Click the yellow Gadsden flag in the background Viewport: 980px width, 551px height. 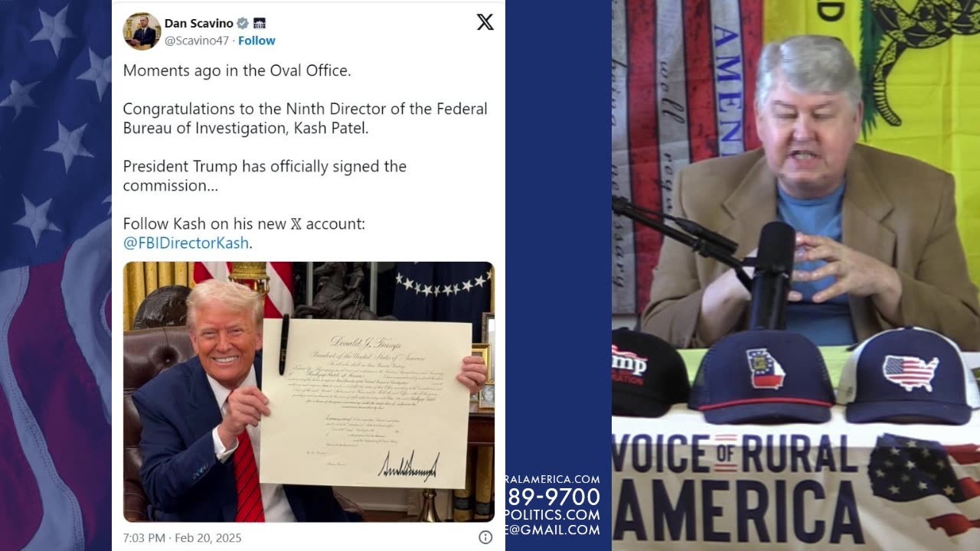point(911,69)
